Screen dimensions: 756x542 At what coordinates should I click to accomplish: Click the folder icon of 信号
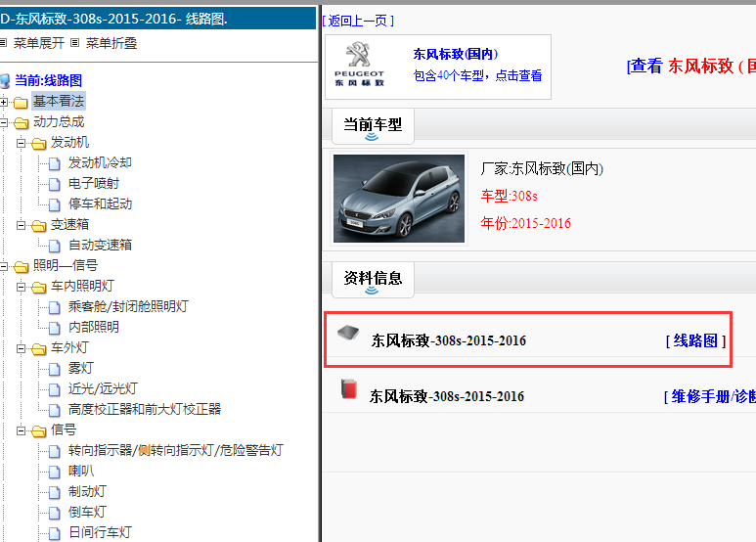tap(38, 431)
